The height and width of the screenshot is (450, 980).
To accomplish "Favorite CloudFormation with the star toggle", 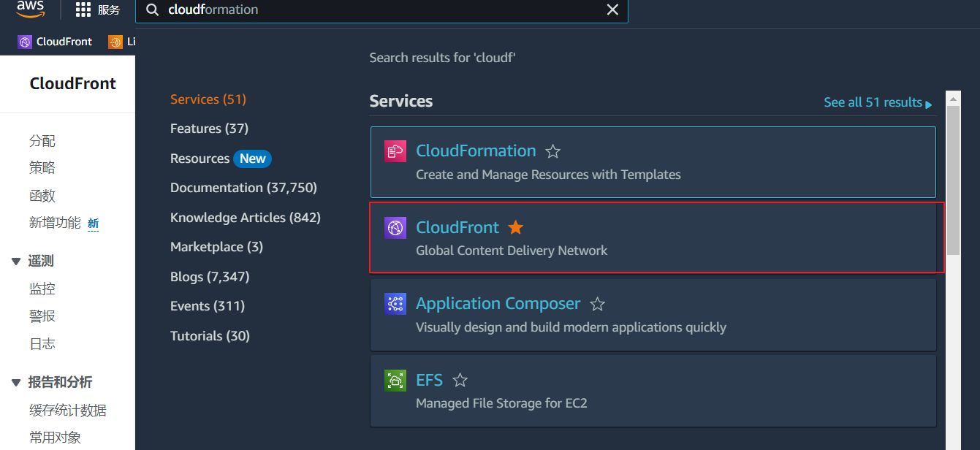I will [553, 151].
